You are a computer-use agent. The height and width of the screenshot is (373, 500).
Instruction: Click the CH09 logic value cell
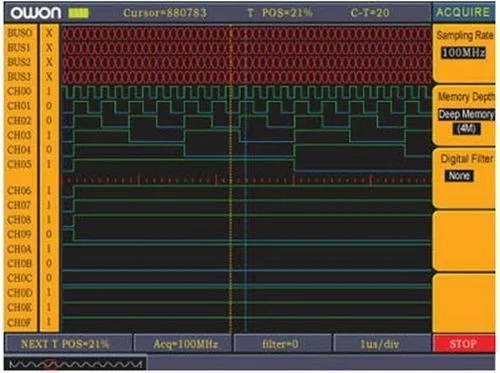coord(49,234)
